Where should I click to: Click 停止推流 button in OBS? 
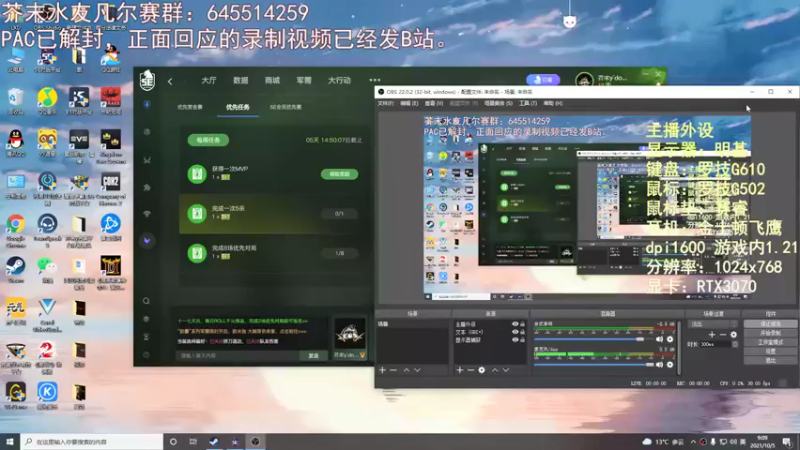[x=770, y=324]
